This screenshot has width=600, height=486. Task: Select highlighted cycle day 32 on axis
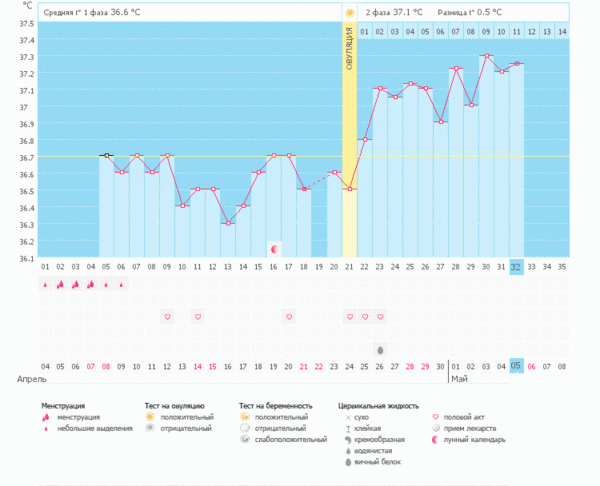click(x=516, y=267)
